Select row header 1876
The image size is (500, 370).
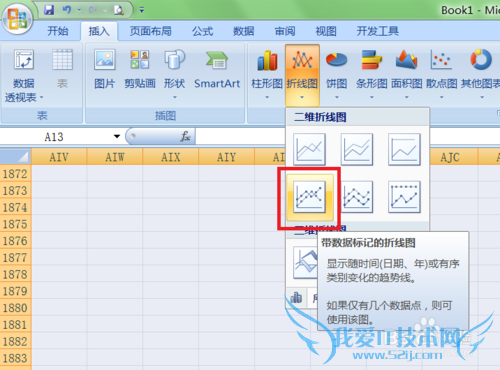(x=15, y=241)
